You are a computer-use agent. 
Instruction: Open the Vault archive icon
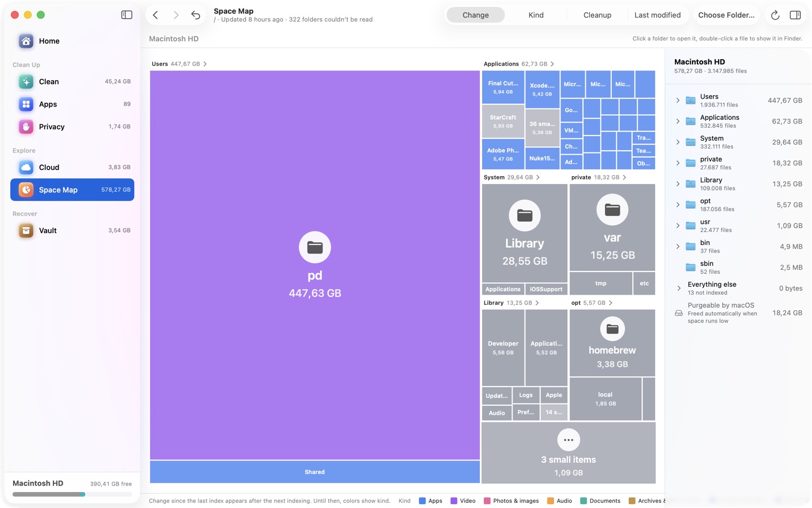click(26, 231)
